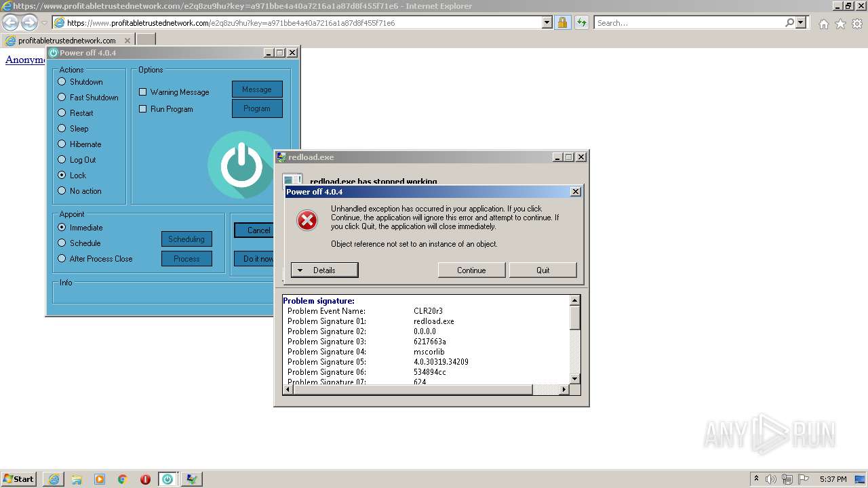Screen dimensions: 868x488
Task: Click the IE Back navigation button
Action: point(11,23)
